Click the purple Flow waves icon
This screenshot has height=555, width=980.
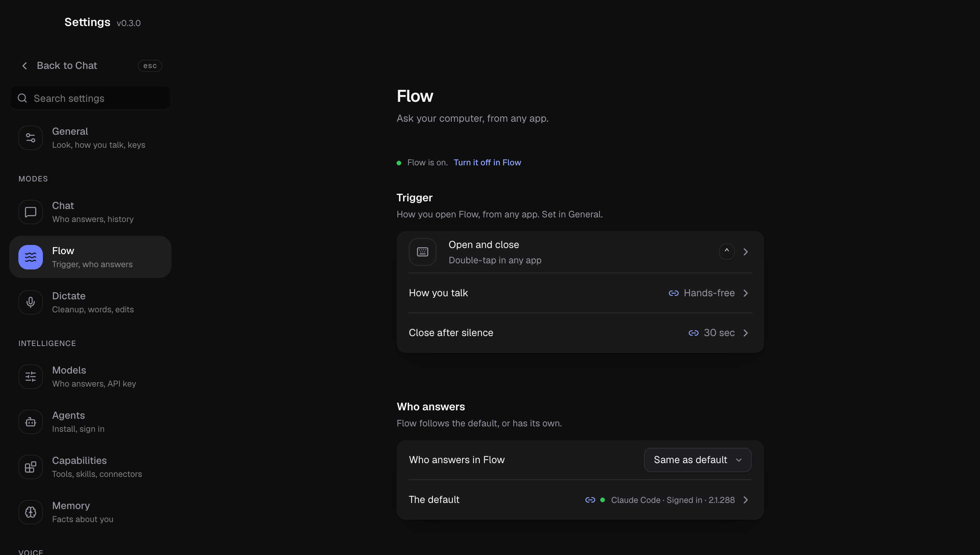31,257
